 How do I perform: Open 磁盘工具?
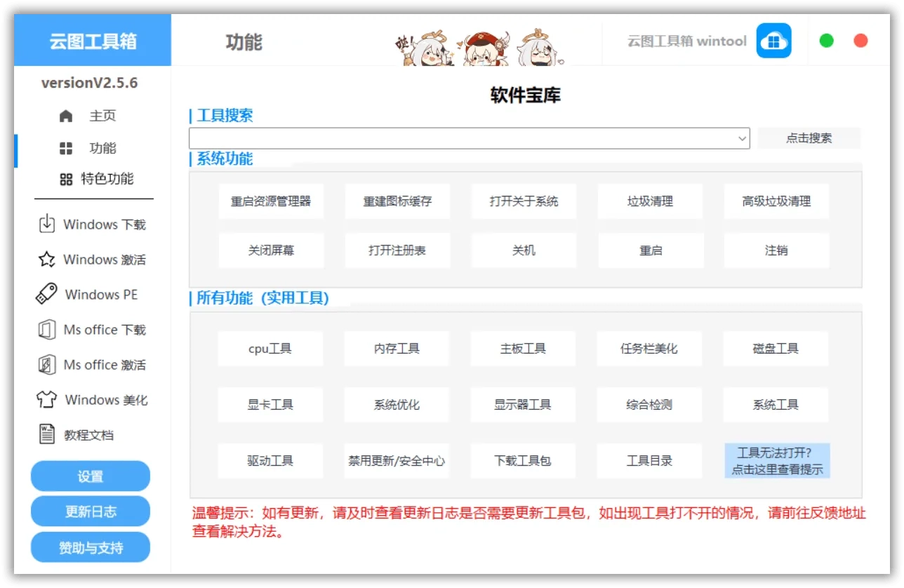(776, 349)
